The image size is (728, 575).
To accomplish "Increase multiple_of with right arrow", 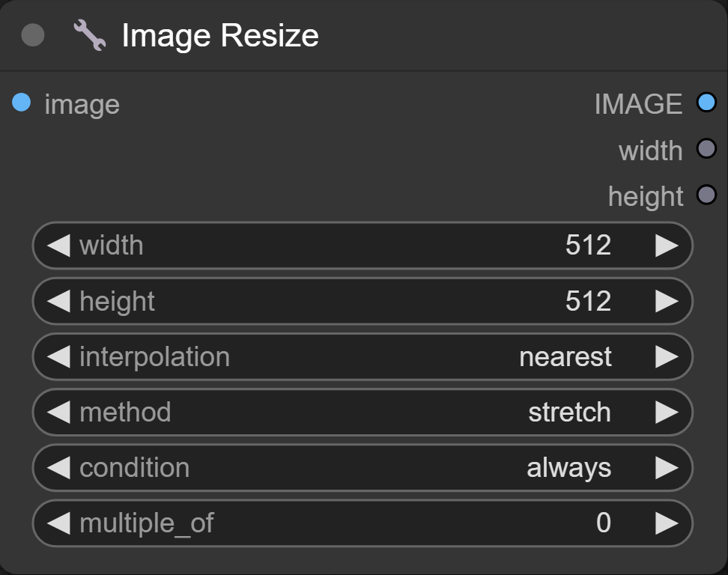I will click(667, 523).
